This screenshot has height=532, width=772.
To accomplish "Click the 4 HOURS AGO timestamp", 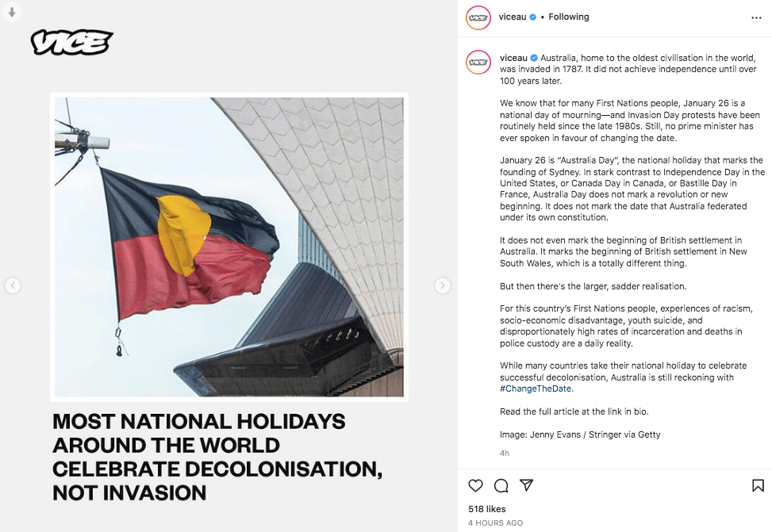I will pyautogui.click(x=495, y=522).
